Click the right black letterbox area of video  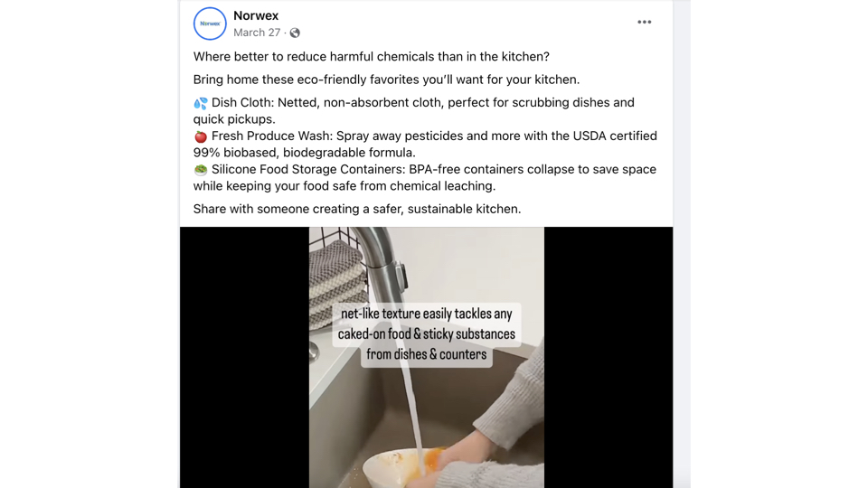(x=609, y=358)
